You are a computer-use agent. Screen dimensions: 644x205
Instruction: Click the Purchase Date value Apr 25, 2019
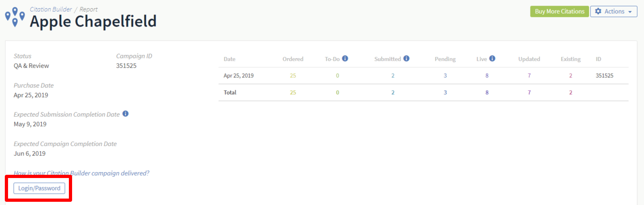pyautogui.click(x=31, y=95)
